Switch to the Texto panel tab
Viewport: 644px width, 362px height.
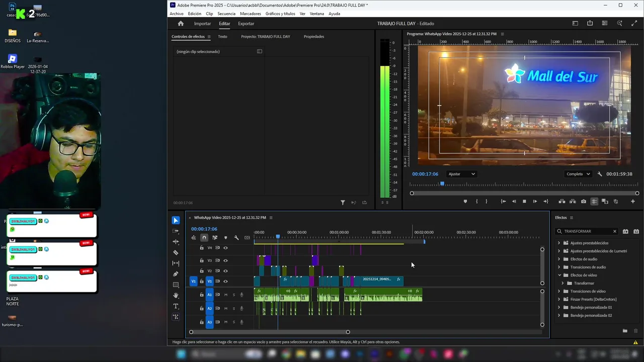click(222, 36)
